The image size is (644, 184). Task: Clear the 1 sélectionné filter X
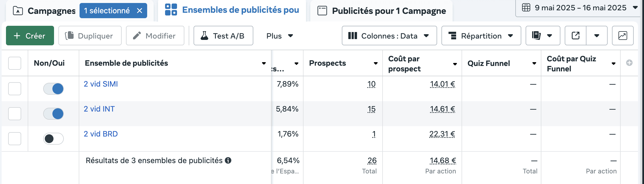(x=140, y=11)
